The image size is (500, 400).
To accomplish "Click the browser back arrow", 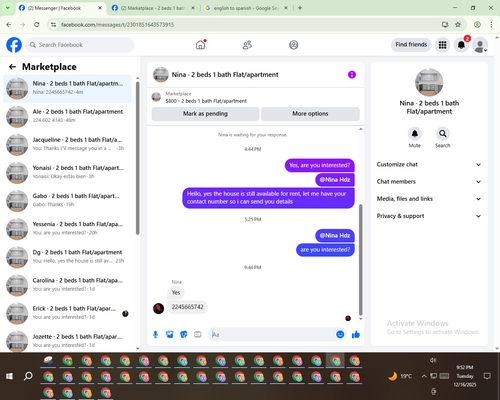I will [x=9, y=25].
